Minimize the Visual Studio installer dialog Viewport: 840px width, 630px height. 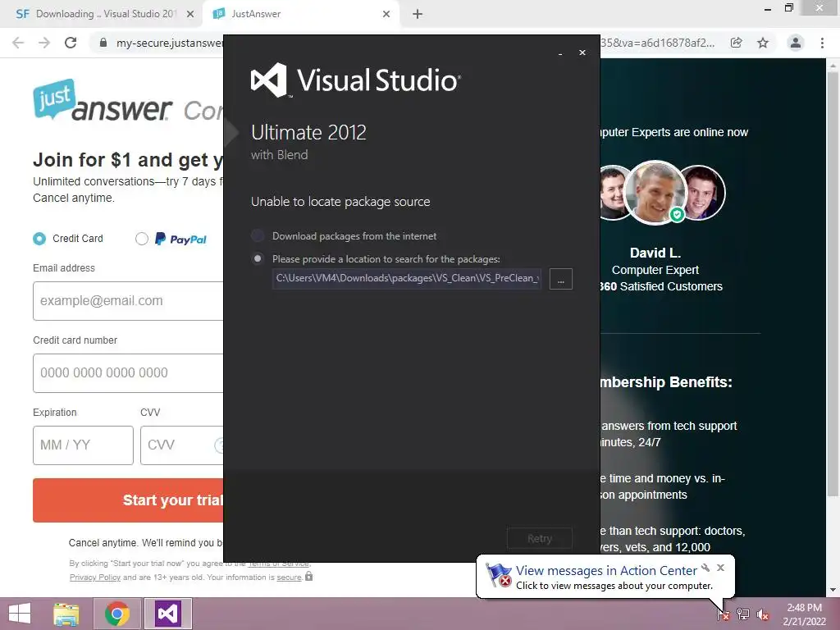coord(560,53)
